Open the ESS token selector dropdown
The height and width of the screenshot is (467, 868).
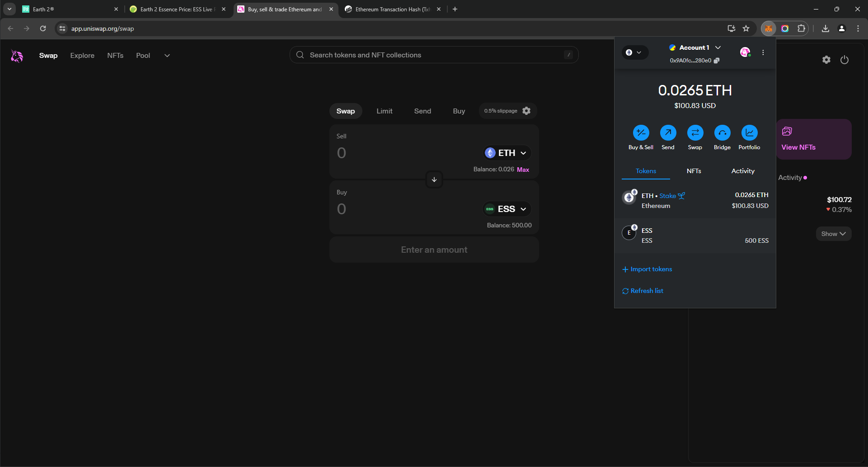(x=507, y=209)
